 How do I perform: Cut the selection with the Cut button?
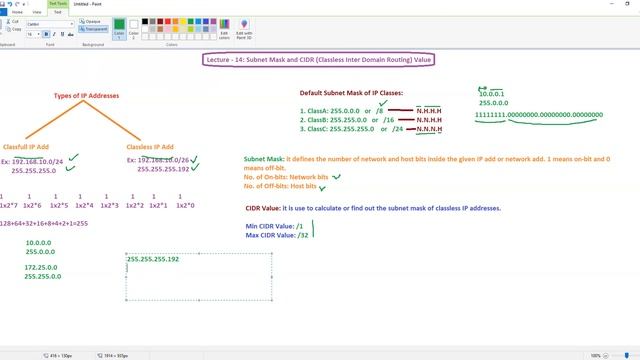[x=12, y=21]
